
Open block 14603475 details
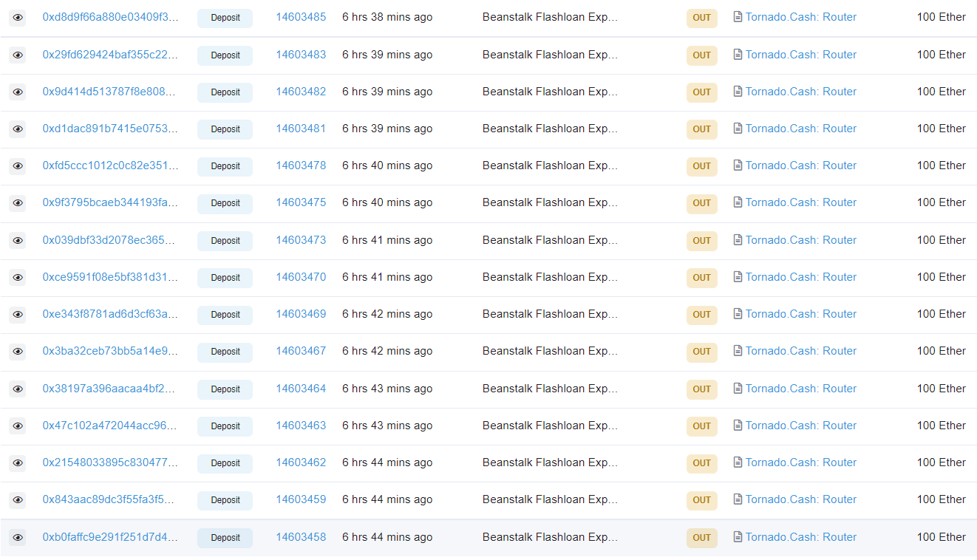(301, 202)
